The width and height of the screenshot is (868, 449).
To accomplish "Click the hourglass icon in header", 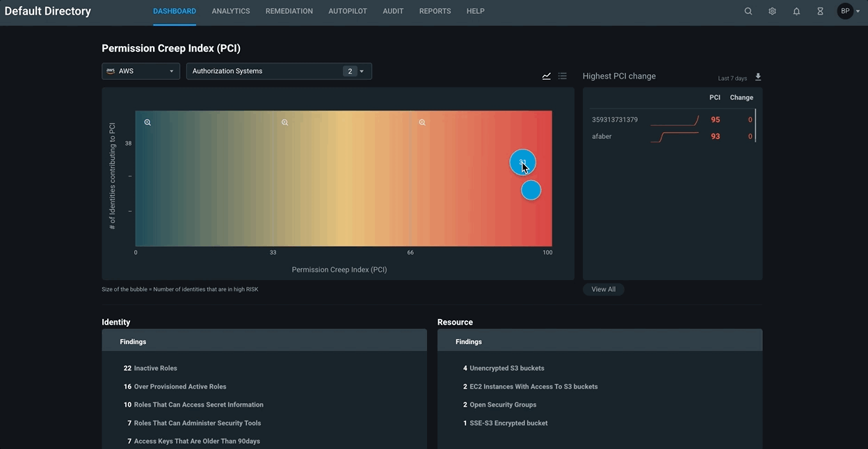I will 820,11.
